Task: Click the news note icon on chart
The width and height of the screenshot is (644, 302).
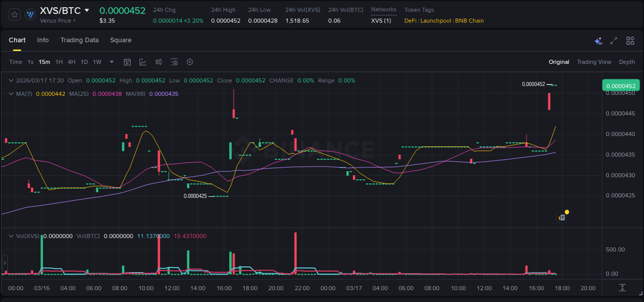Action: pos(562,217)
